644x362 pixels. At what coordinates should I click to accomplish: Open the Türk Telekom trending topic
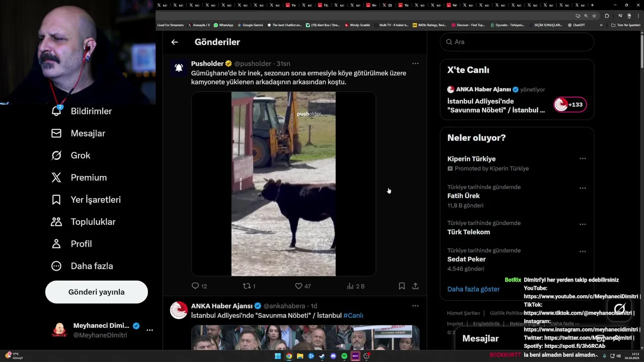coord(468,232)
